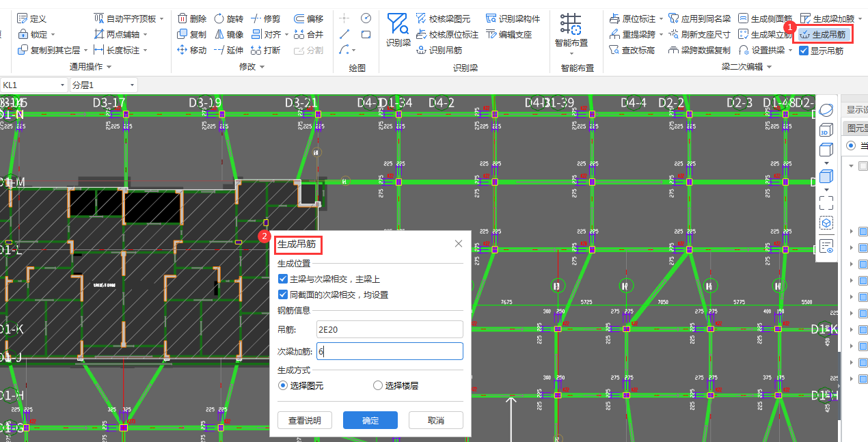Select the 镜像 mirror tool
This screenshot has width=868, height=442.
click(x=228, y=34)
